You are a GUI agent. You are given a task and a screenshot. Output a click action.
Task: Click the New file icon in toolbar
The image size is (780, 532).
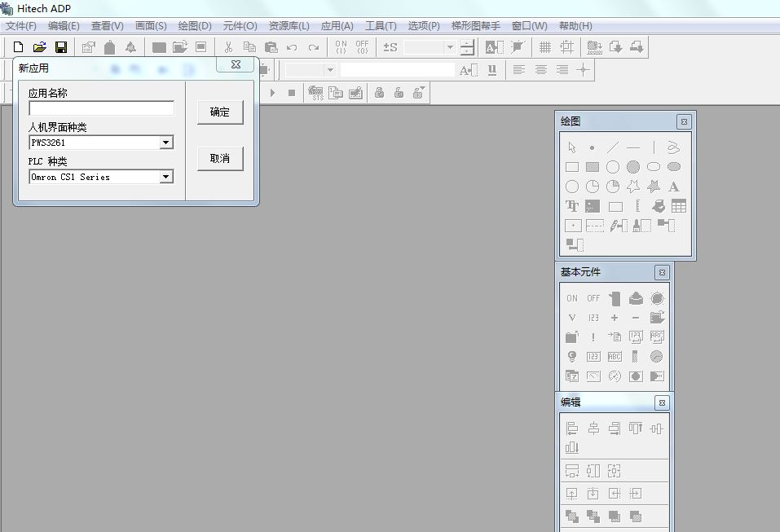coord(19,47)
